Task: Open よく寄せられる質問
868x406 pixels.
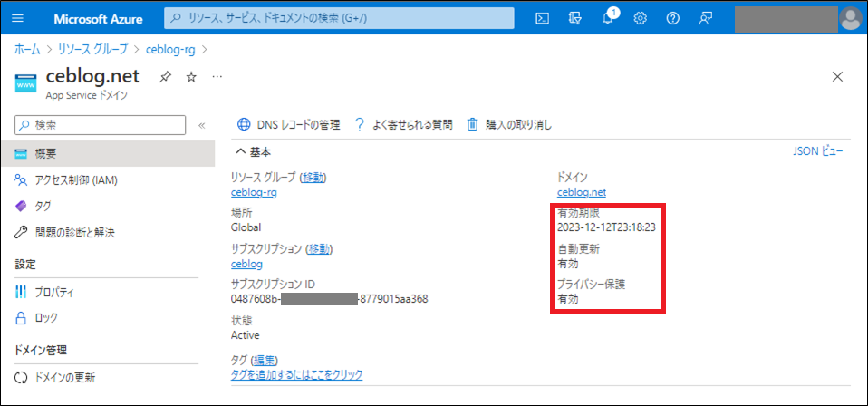Action: click(x=403, y=125)
